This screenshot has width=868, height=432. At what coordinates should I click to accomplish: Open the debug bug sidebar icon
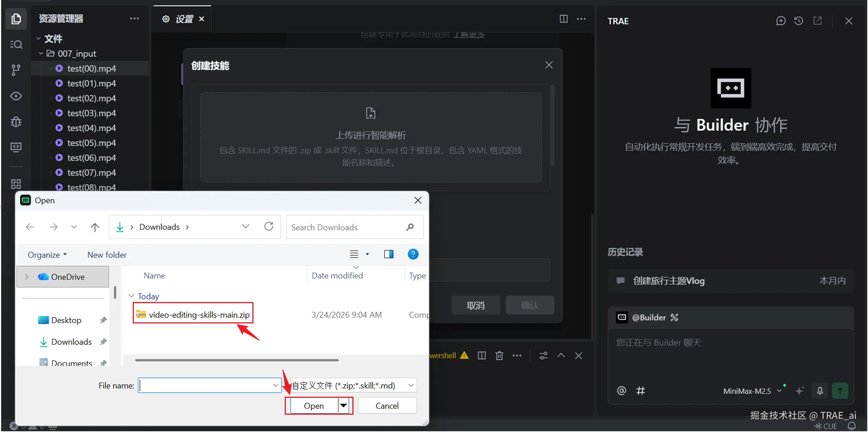pyautogui.click(x=16, y=122)
